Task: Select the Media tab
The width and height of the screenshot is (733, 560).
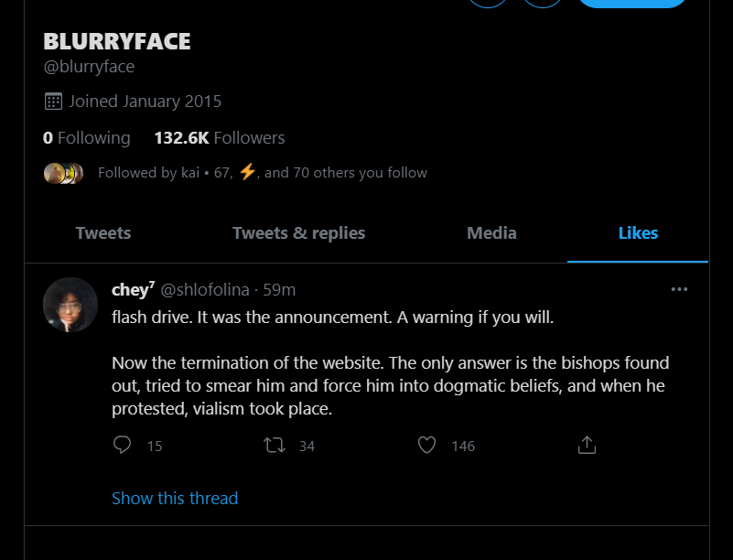Action: pos(491,233)
